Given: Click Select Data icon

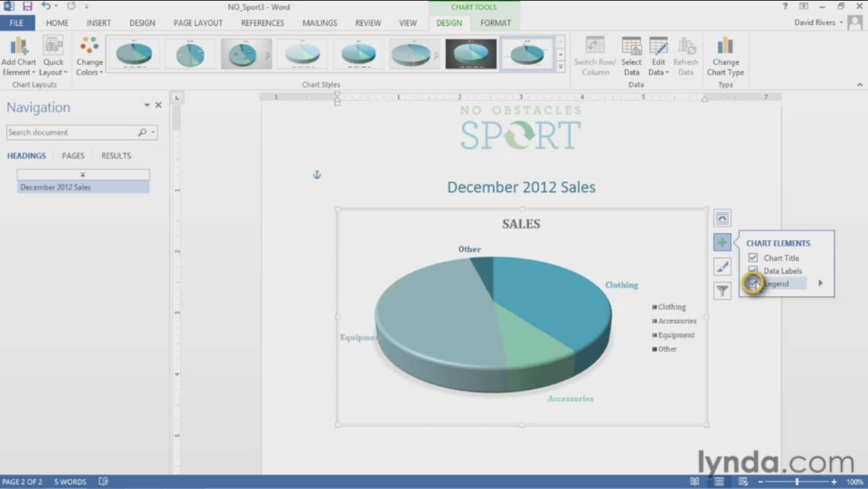Looking at the screenshot, I should (x=631, y=57).
